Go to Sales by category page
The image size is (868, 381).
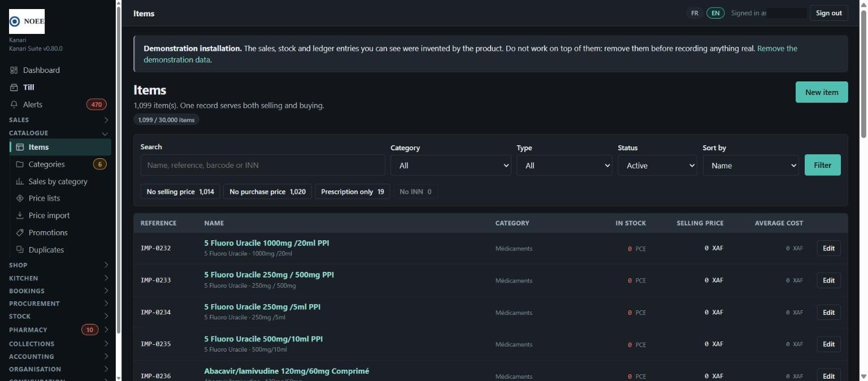[60, 181]
